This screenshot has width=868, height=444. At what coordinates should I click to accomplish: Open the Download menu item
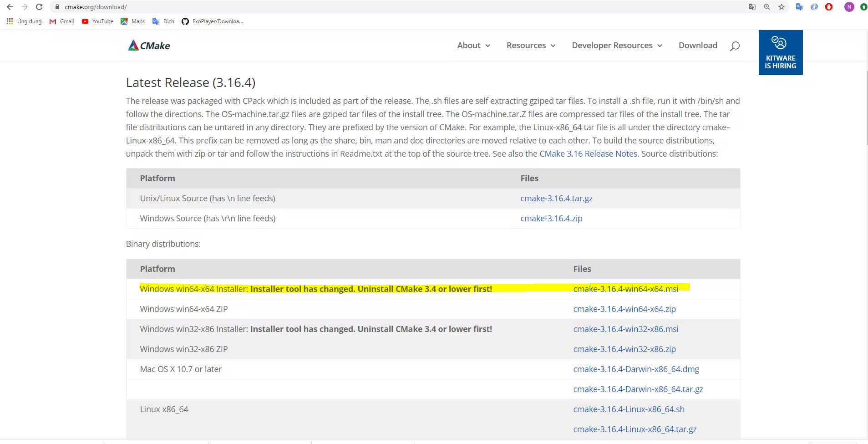click(698, 45)
